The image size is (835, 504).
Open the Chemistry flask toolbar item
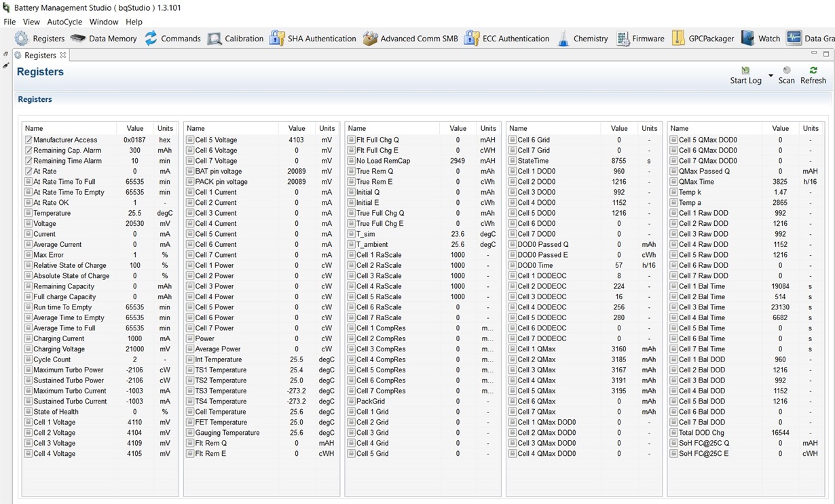click(x=582, y=39)
